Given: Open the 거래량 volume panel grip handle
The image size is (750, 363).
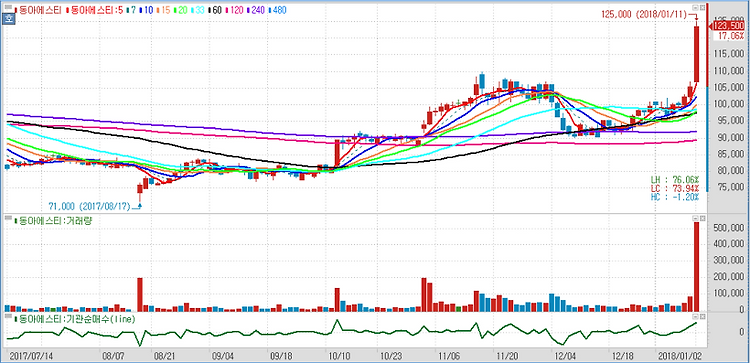Looking at the screenshot, I should 8,217.
